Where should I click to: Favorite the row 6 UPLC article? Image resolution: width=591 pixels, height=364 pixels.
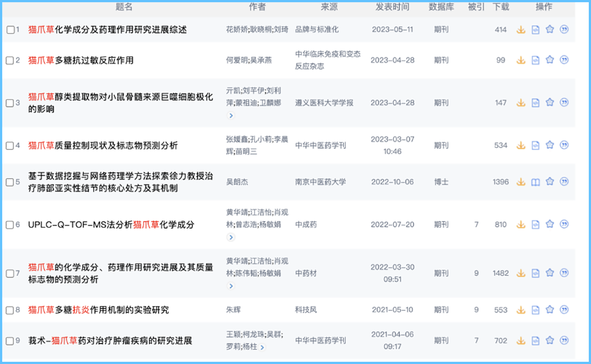549,224
